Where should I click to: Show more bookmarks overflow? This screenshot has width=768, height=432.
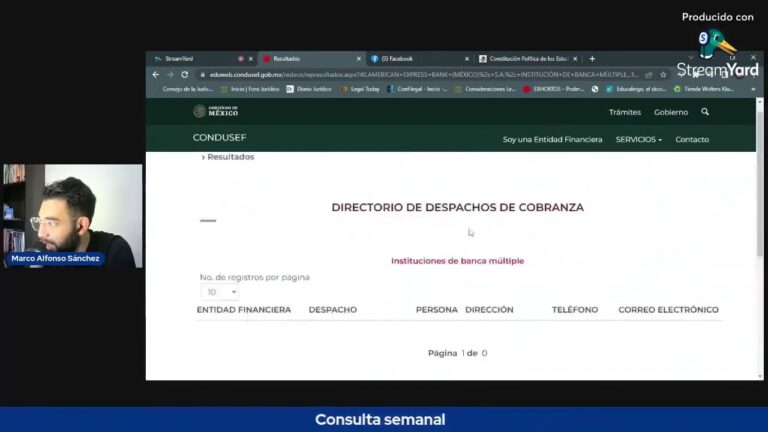753,89
